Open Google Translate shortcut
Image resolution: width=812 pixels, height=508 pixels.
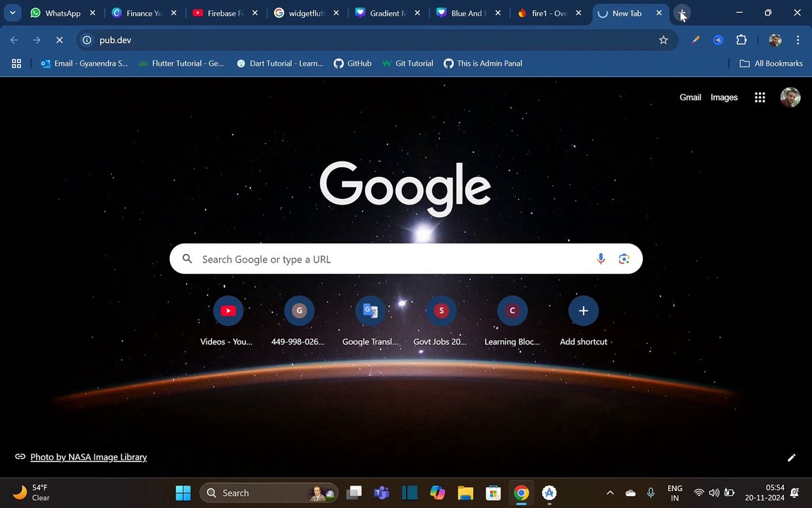(x=370, y=320)
